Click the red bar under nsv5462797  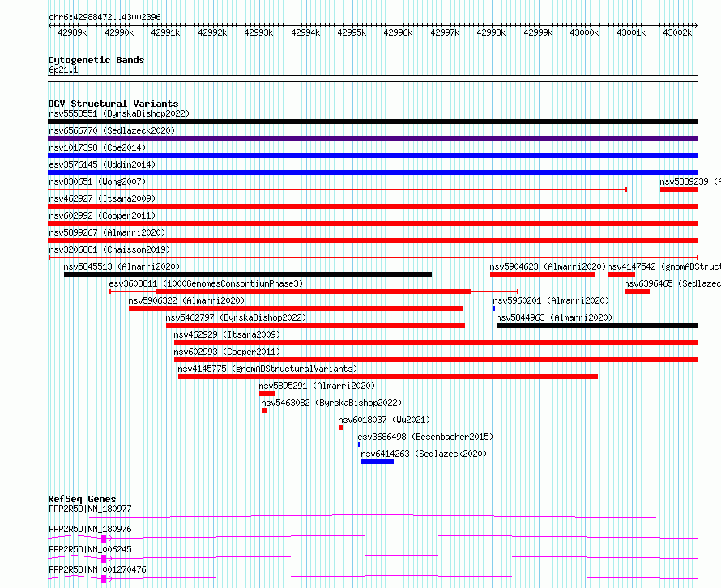coord(315,326)
